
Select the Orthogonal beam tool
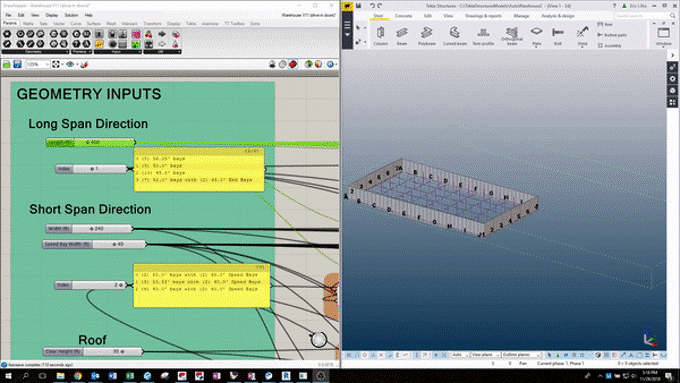tap(512, 35)
